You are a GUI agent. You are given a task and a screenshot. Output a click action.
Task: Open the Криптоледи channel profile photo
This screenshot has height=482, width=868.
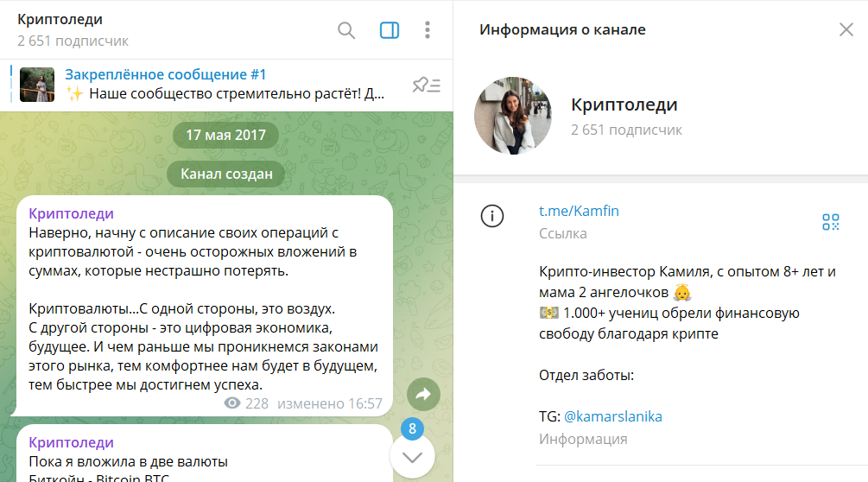(513, 116)
